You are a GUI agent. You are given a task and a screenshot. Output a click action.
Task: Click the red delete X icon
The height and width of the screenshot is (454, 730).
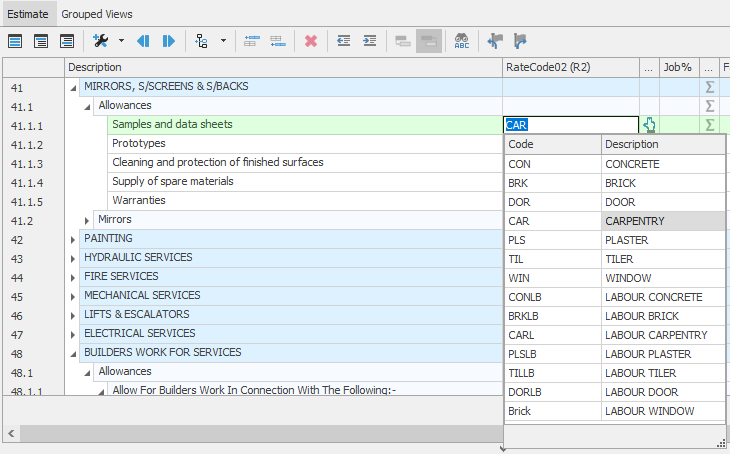311,41
